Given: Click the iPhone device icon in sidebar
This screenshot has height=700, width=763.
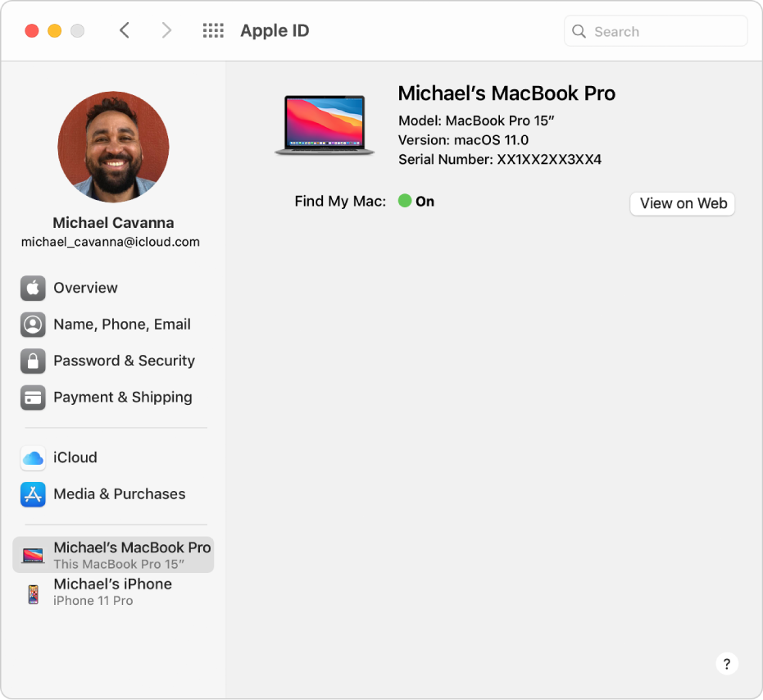Looking at the screenshot, I should 33,592.
